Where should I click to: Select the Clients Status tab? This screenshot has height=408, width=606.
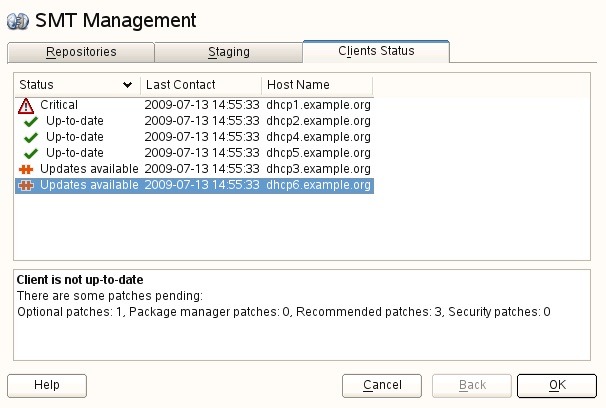tap(376, 50)
